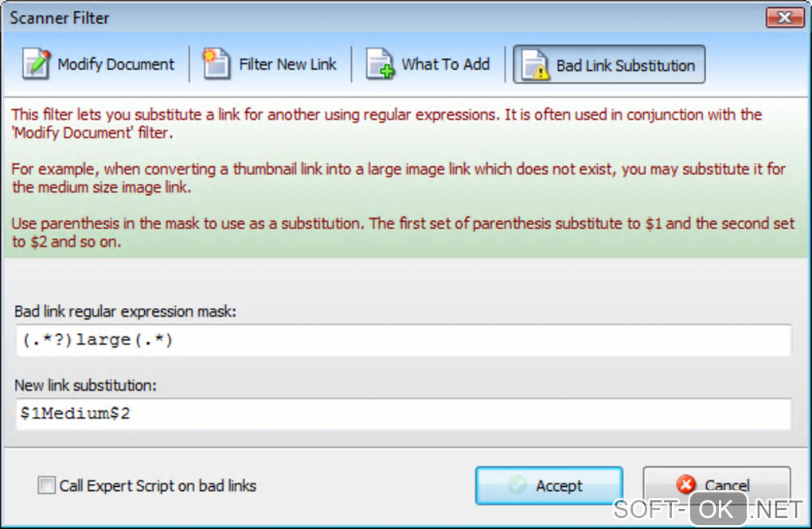Image resolution: width=812 pixels, height=529 pixels.
Task: Click the 'New link substitution' label text
Action: pyautogui.click(x=85, y=385)
